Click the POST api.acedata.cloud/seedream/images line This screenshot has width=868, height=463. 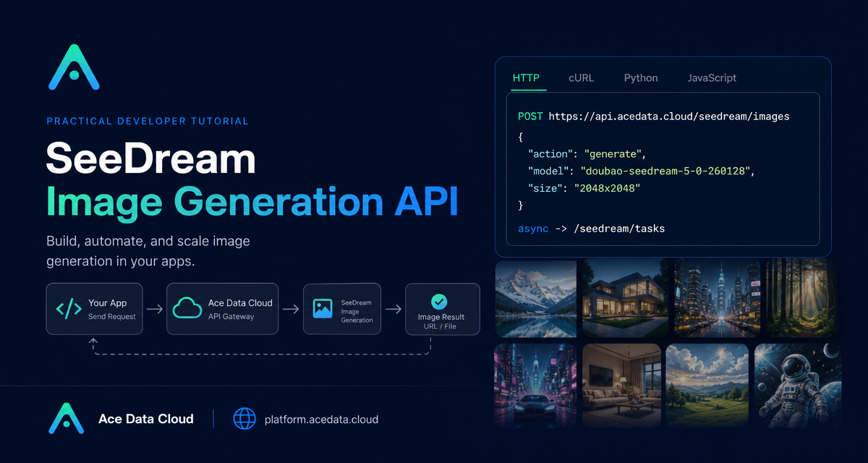pyautogui.click(x=653, y=116)
